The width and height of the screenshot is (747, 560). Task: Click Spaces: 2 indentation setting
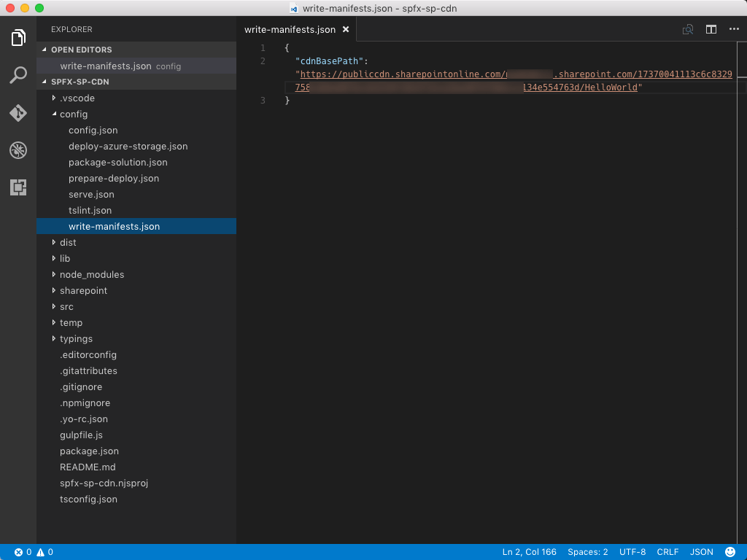588,552
